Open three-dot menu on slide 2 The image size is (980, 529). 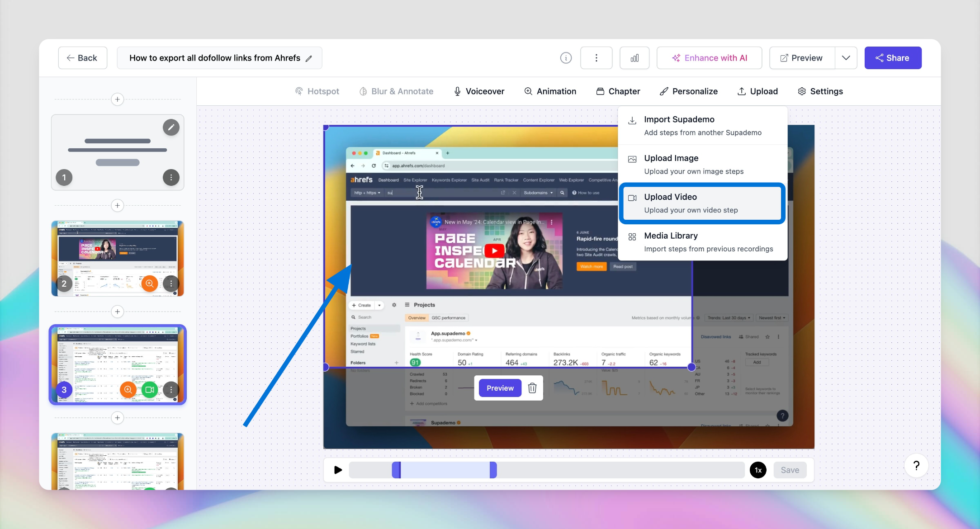(171, 283)
